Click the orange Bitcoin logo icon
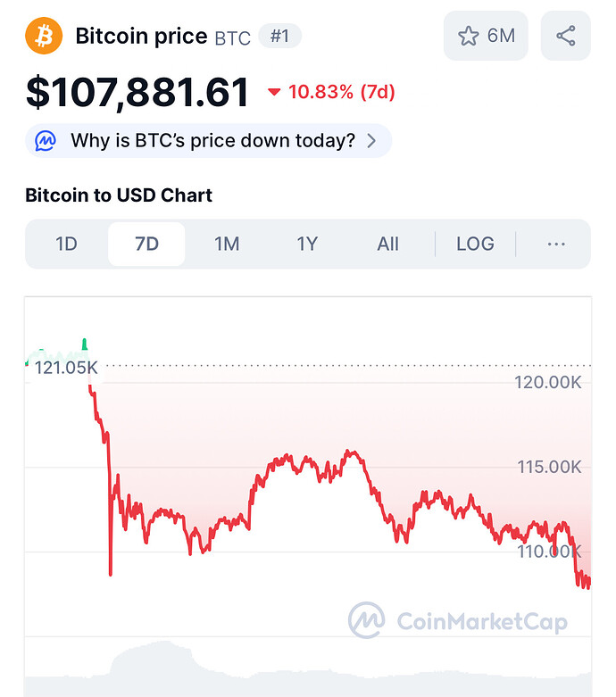Screen dimensions: 616x697 [x=44, y=36]
